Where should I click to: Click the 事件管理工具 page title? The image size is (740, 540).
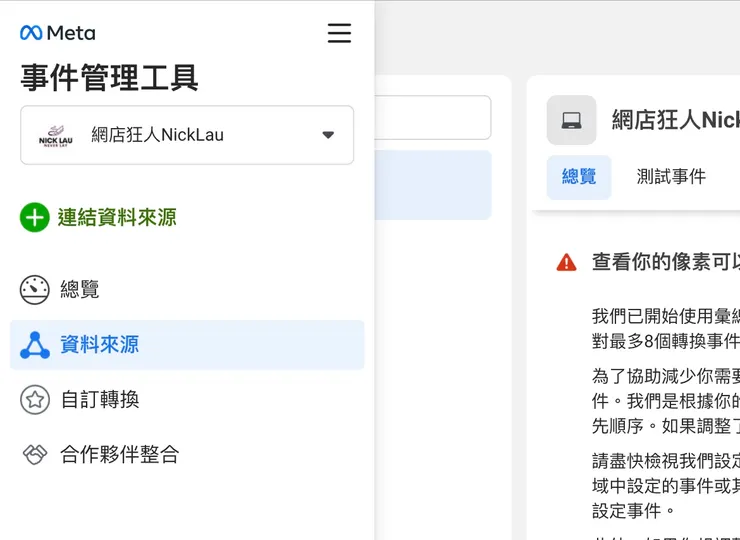pos(109,77)
